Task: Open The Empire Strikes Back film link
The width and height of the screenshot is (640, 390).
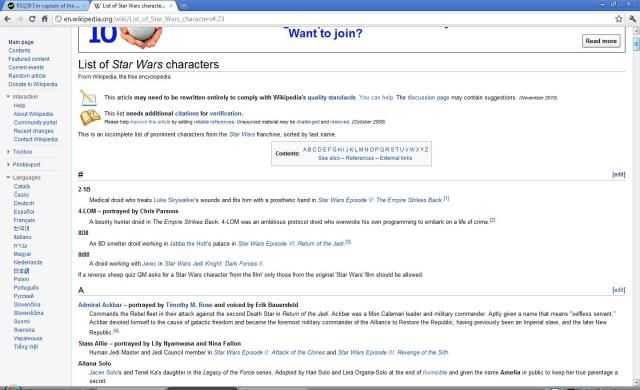Action: pyautogui.click(x=380, y=200)
